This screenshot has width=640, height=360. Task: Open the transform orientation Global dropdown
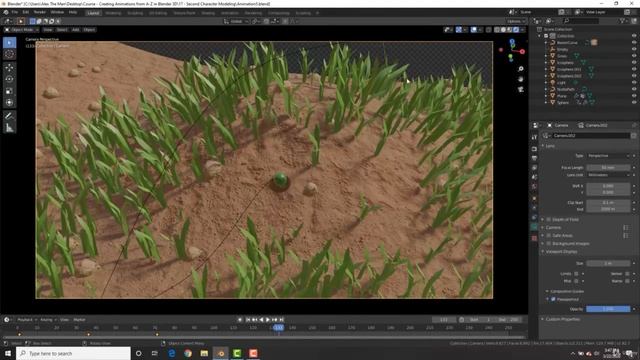(x=236, y=21)
